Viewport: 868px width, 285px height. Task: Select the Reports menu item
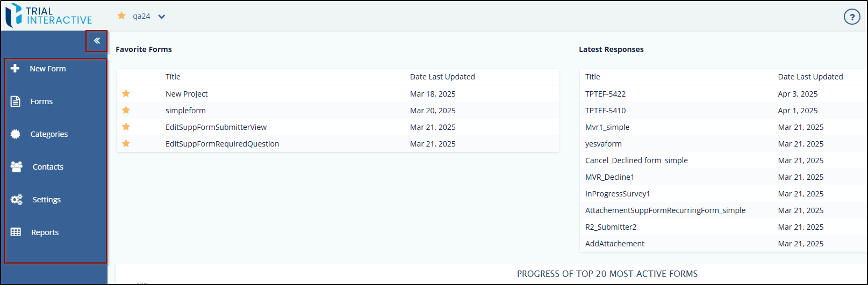[x=45, y=232]
